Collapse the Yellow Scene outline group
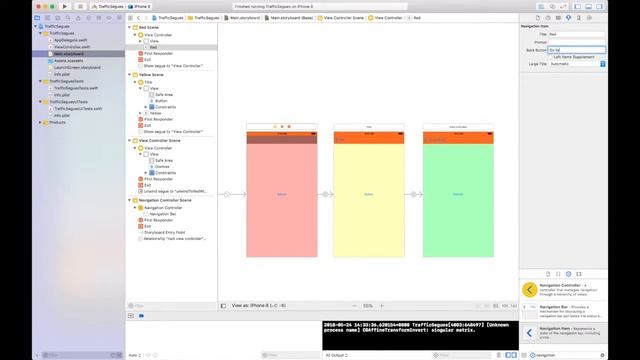 tap(130, 75)
